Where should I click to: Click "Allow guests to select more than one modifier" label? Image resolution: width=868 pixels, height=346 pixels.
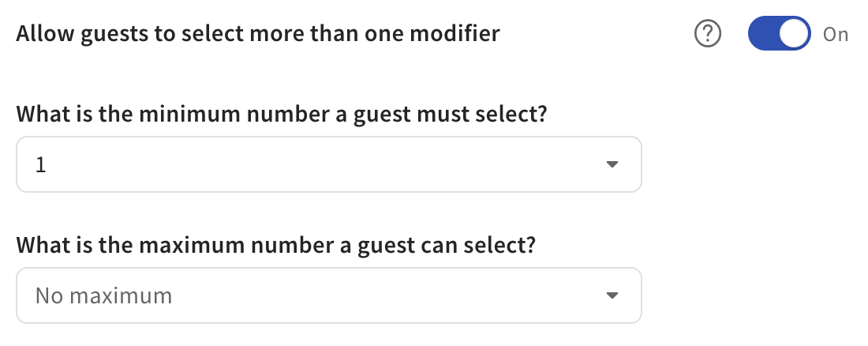pos(257,34)
